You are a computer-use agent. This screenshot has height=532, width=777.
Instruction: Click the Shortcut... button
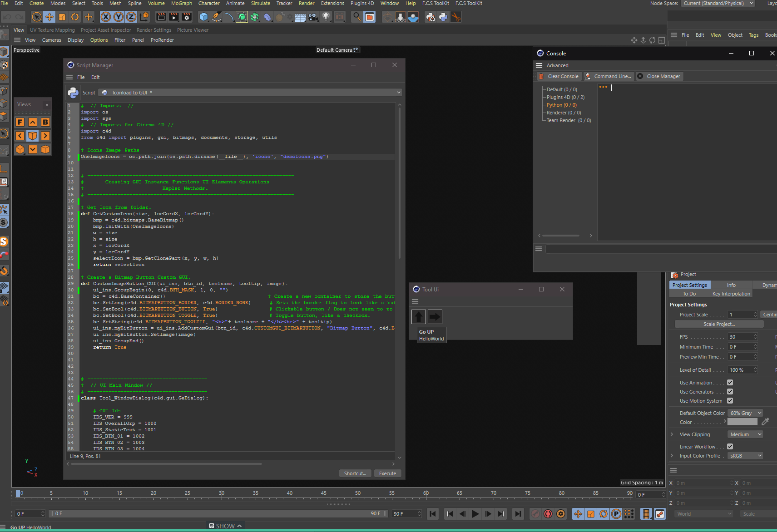(355, 473)
